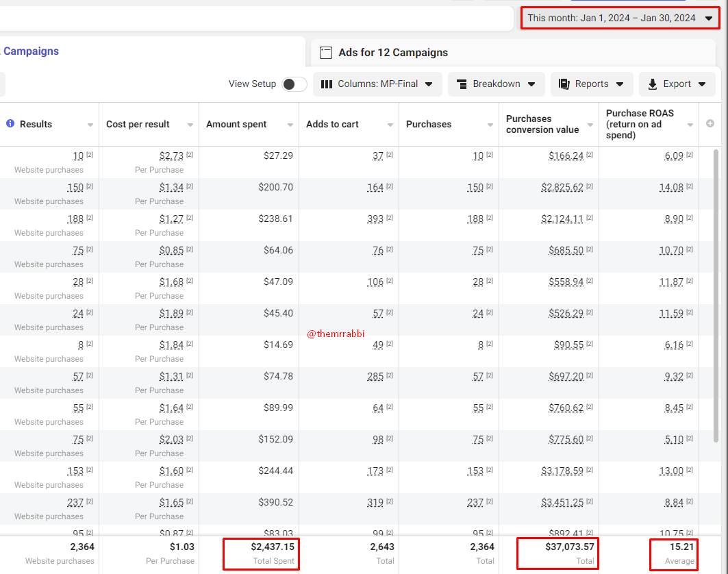
Task: Click the amount spent $27.29
Action: point(278,155)
